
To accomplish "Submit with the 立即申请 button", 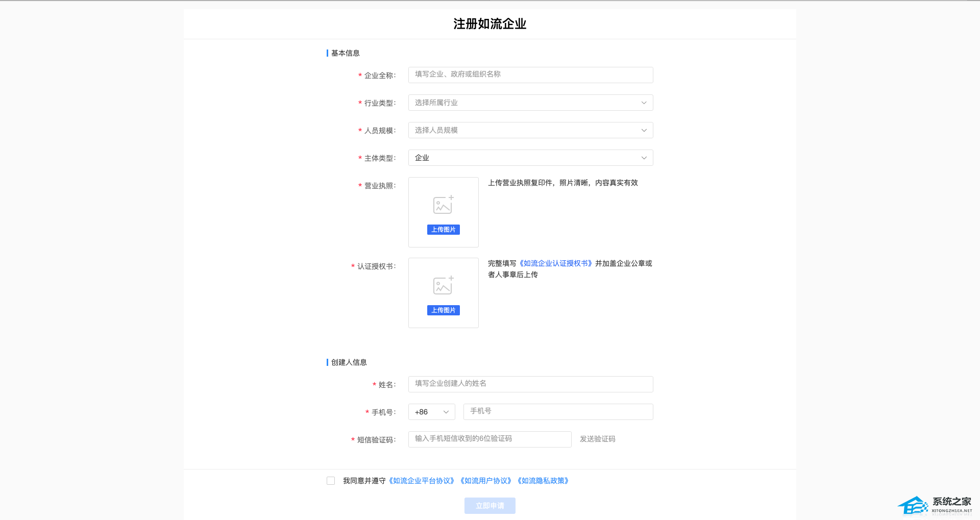I will [x=489, y=506].
